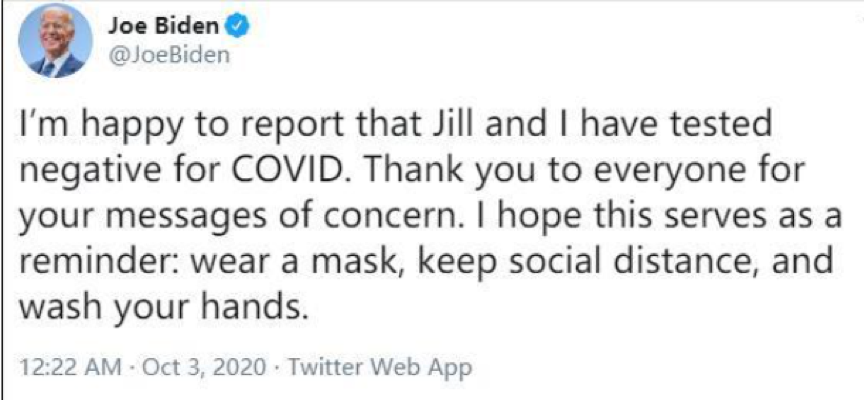The width and height of the screenshot is (864, 400).
Task: Click the "Oct 3, 2020" date
Action: (201, 366)
